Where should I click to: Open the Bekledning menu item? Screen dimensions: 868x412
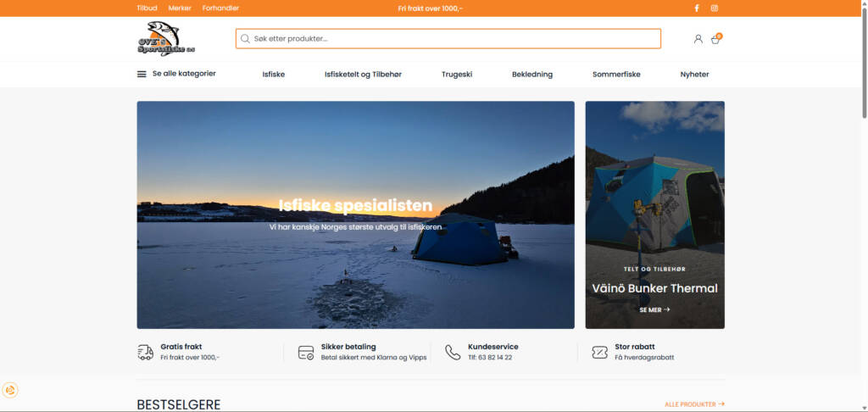pyautogui.click(x=531, y=75)
